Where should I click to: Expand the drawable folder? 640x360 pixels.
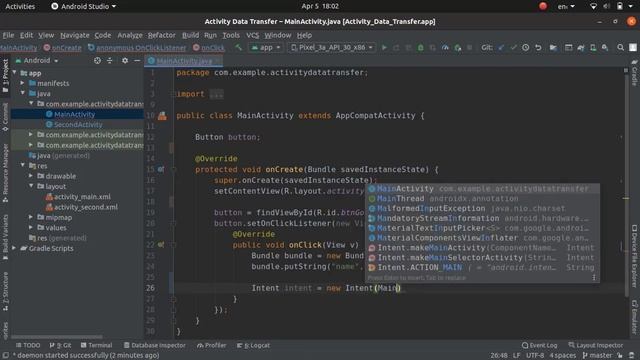[31, 176]
